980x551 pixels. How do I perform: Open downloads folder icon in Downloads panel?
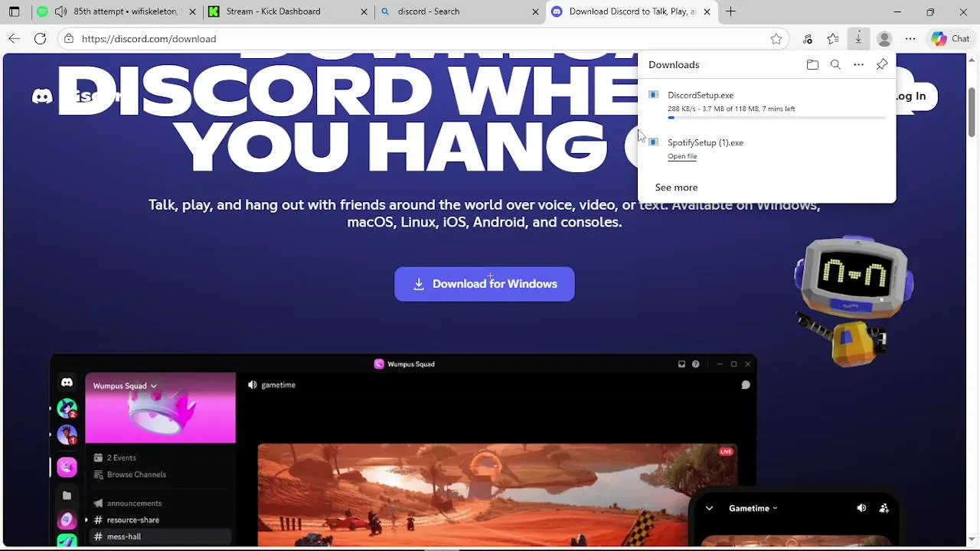[x=812, y=65]
